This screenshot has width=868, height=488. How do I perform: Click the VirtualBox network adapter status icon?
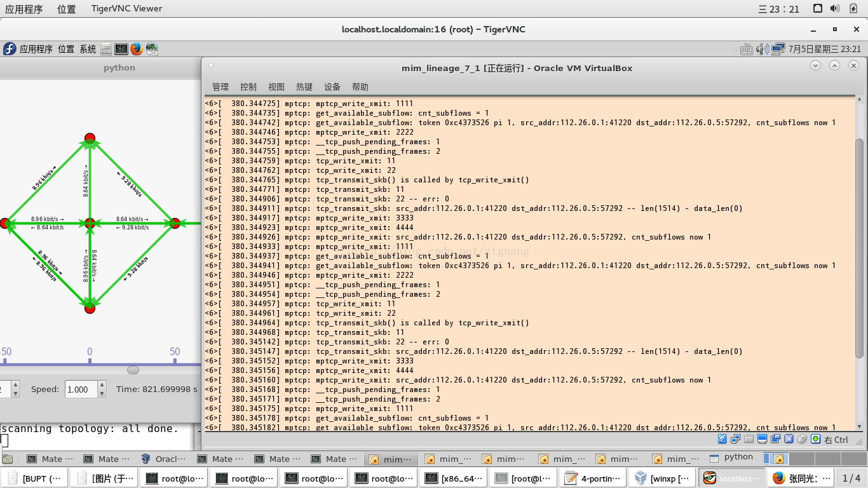click(x=735, y=439)
